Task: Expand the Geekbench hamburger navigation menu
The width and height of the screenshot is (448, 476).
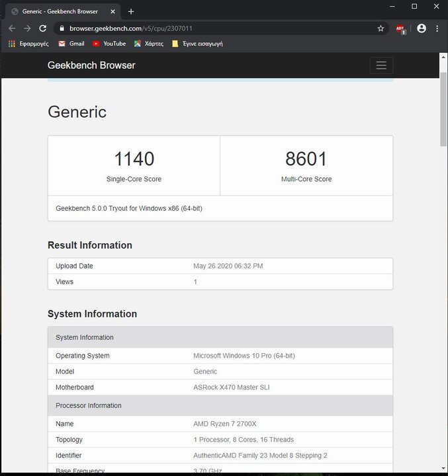Action: pos(381,65)
